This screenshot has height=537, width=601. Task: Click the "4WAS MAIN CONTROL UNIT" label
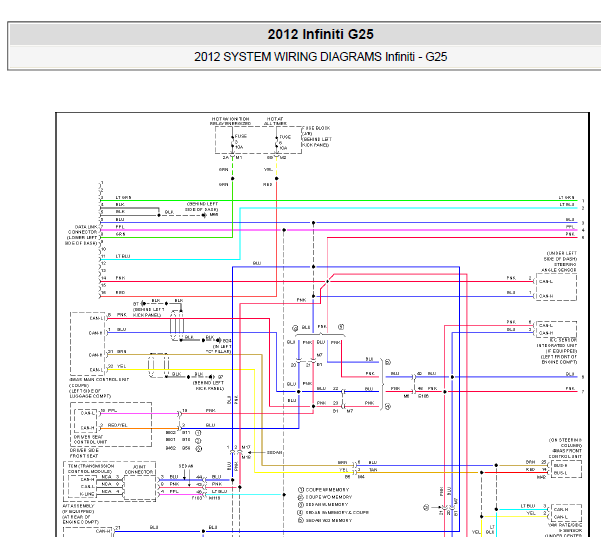click(99, 379)
